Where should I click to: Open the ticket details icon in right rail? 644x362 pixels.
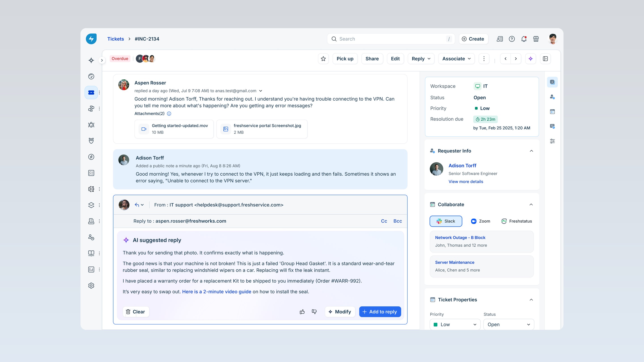point(552,82)
